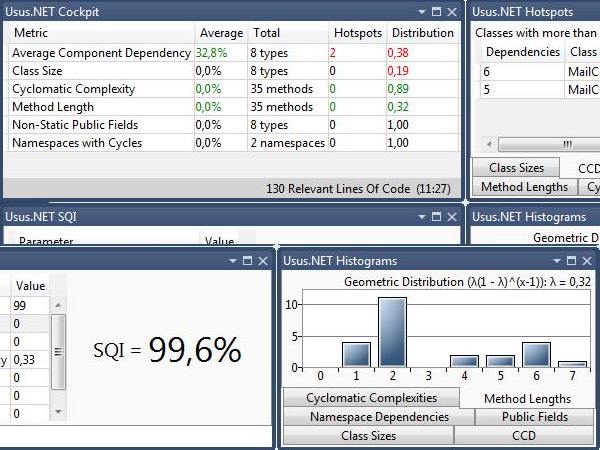Viewport: 600px width, 450px height.
Task: Click the tallest histogram bar at value 2
Action: click(392, 332)
